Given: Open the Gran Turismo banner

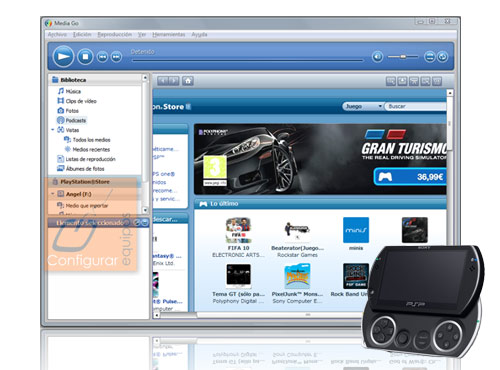Looking at the screenshot, I should pos(320,159).
